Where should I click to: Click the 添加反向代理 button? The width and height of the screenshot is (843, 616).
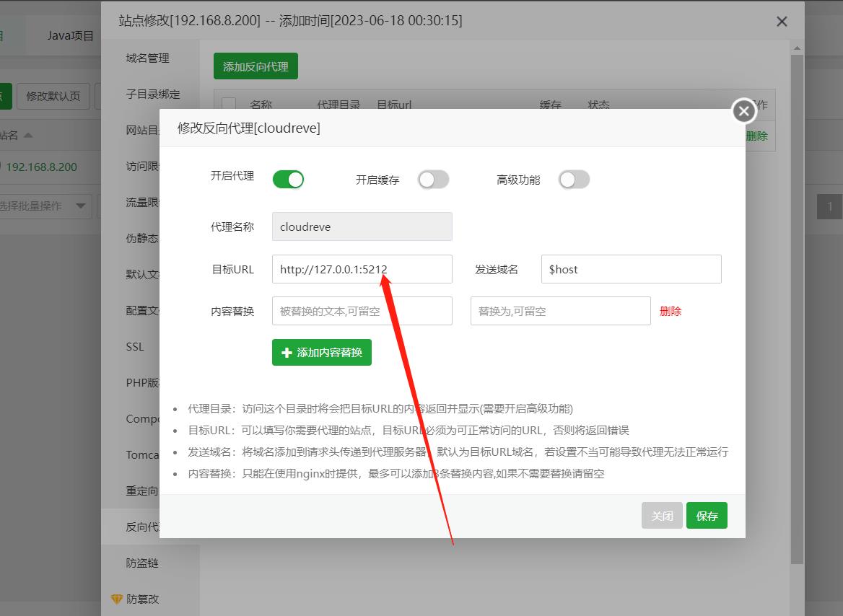coord(255,66)
